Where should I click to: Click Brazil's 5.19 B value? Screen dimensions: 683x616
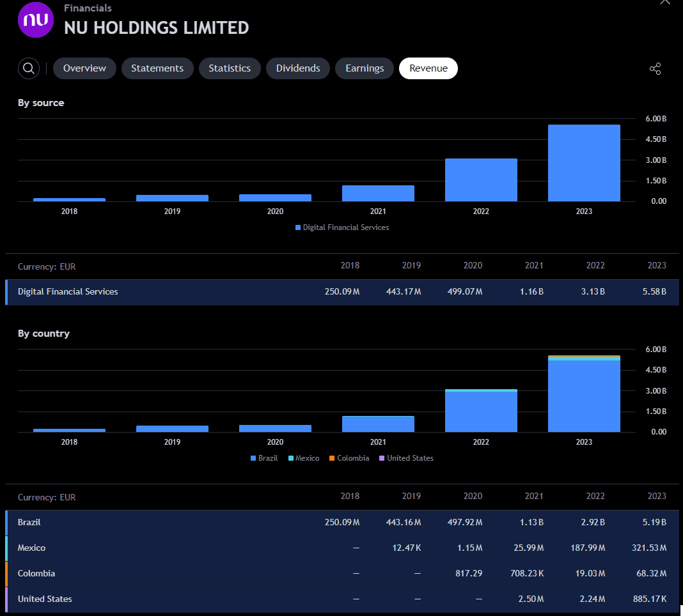[x=654, y=522]
